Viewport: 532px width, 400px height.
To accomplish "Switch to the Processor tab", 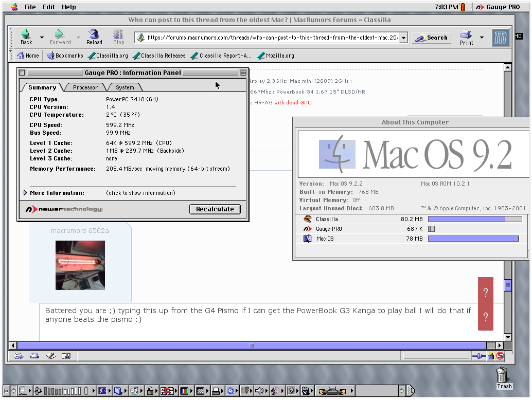I will coord(85,87).
